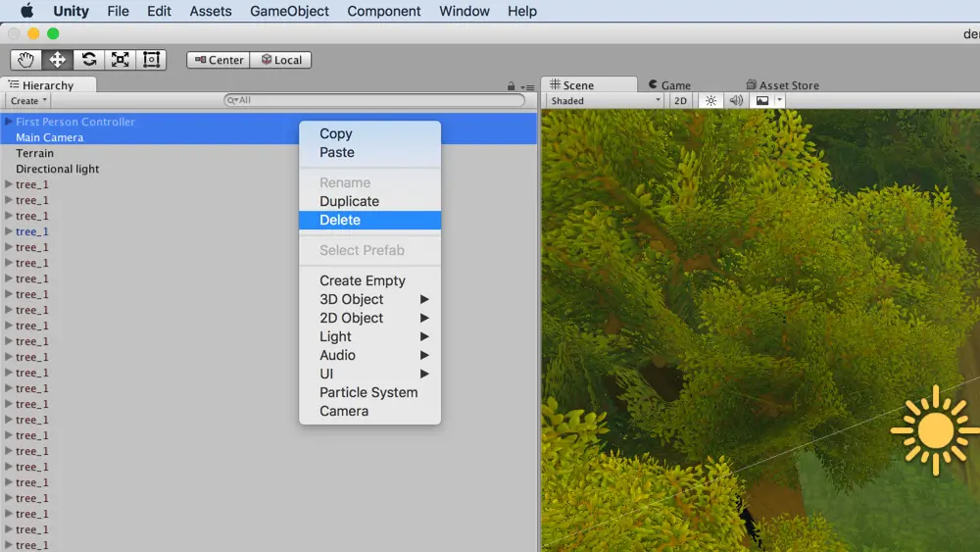Expand First Person Controller in Hierarchy
The height and width of the screenshot is (552, 980).
(x=8, y=122)
